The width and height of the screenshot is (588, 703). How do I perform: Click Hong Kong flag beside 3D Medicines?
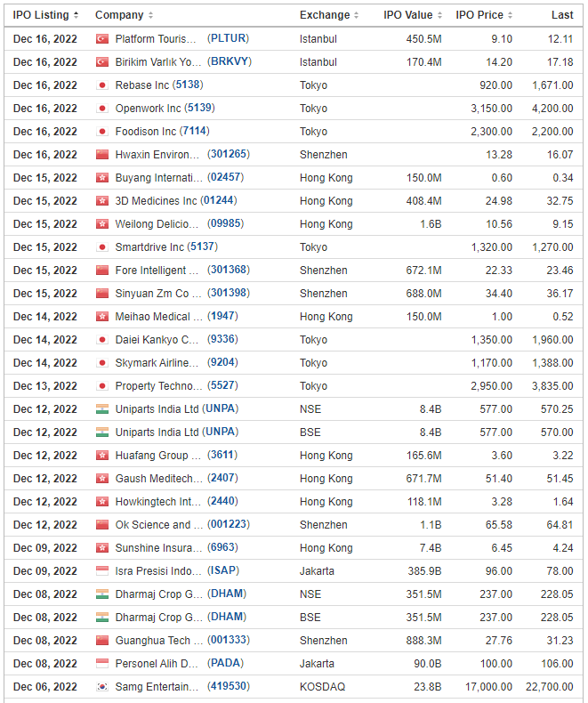[x=102, y=201]
